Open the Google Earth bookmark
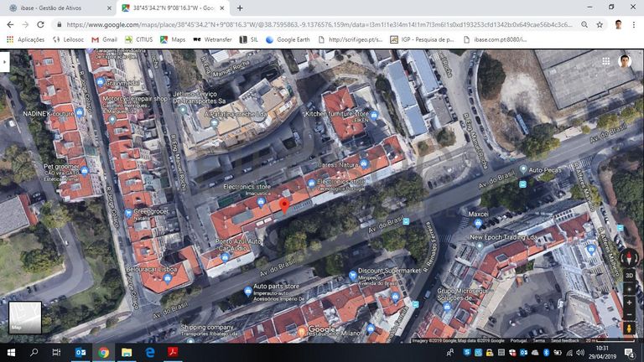Viewport: 644px width, 362px height. [288, 39]
